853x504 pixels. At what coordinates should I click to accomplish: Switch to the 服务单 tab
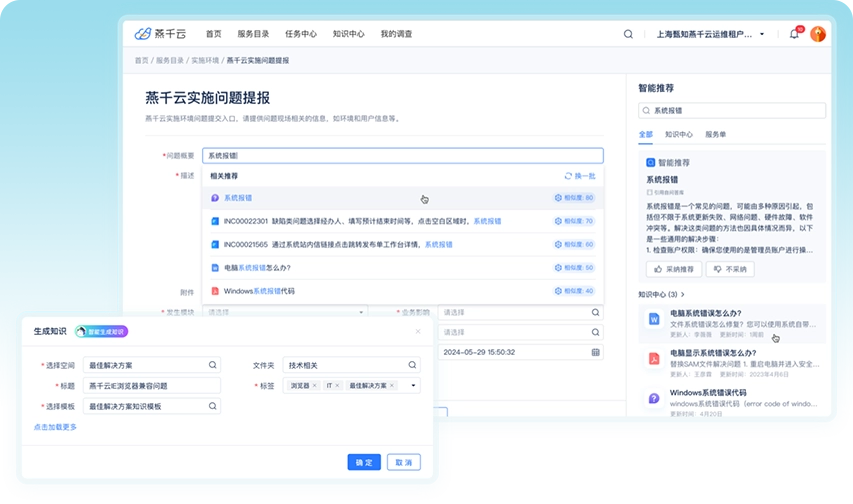pyautogui.click(x=716, y=133)
